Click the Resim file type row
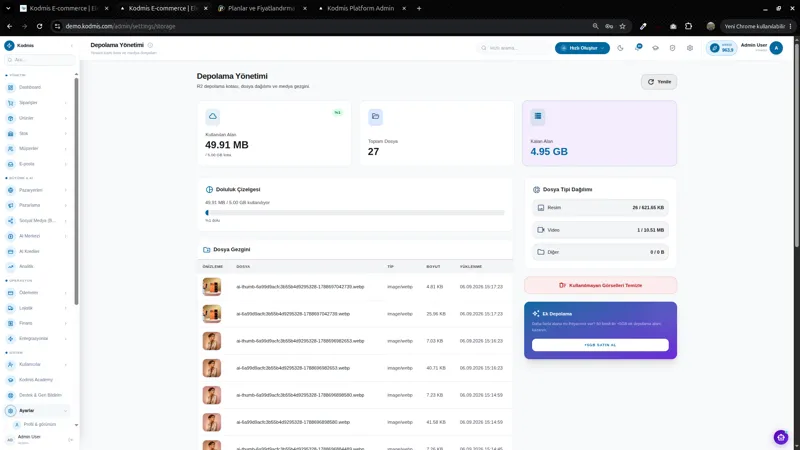The height and width of the screenshot is (450, 800). click(600, 208)
